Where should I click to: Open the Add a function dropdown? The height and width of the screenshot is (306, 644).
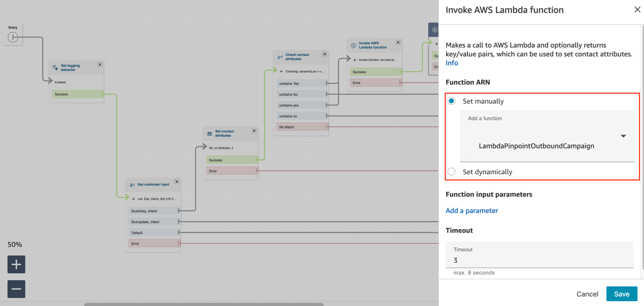547,136
